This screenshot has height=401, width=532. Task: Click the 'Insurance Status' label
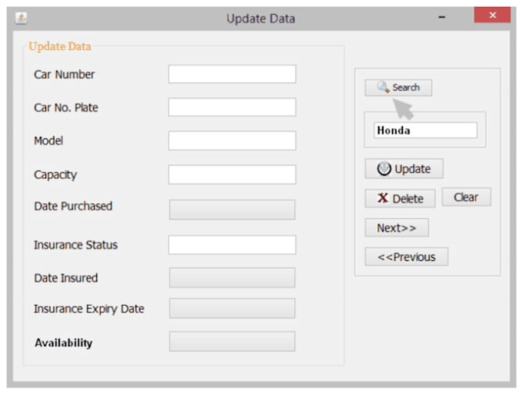[x=76, y=245]
